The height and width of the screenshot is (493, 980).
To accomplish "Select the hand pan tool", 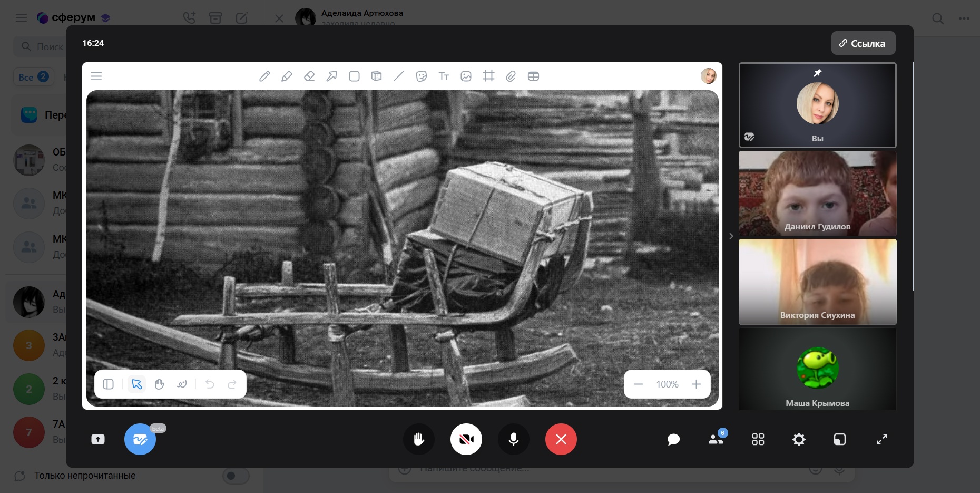I will tap(159, 384).
